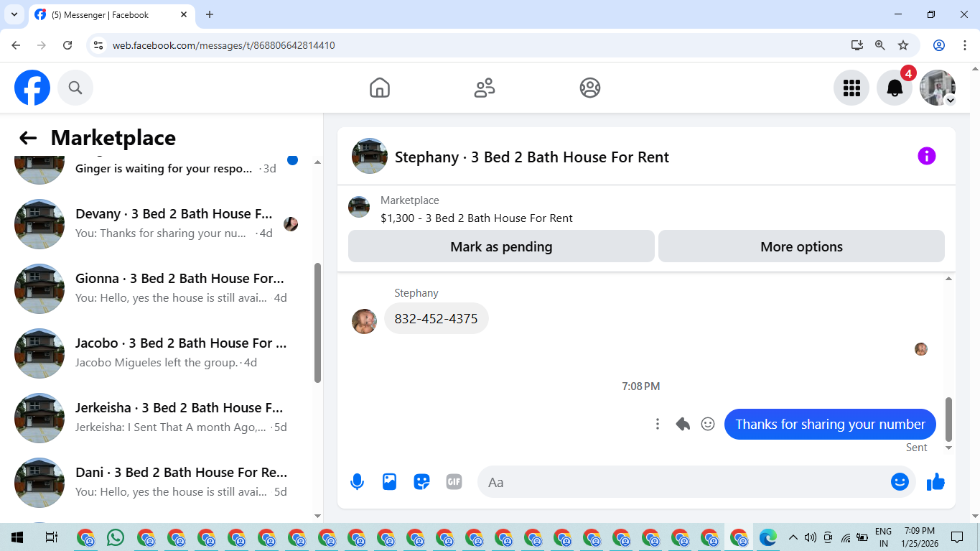The image size is (980, 551).
Task: Click the chat messages scrollbar thumb
Action: (948, 419)
